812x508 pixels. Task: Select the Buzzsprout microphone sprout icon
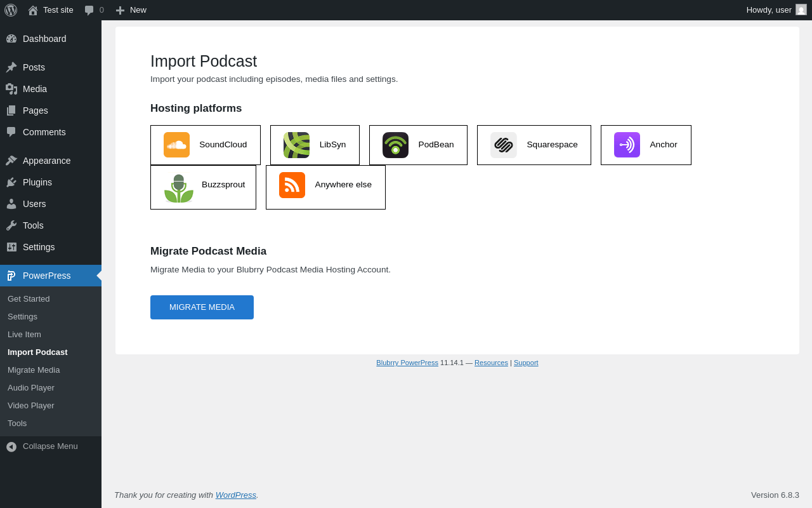coord(178,188)
